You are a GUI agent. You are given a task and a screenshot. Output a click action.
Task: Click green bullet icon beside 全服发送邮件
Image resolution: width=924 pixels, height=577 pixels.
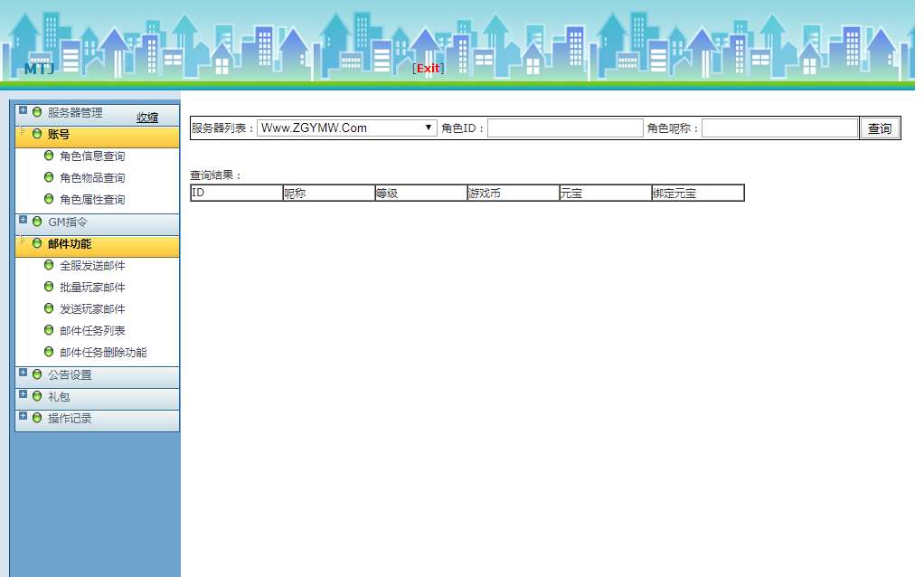pyautogui.click(x=49, y=265)
